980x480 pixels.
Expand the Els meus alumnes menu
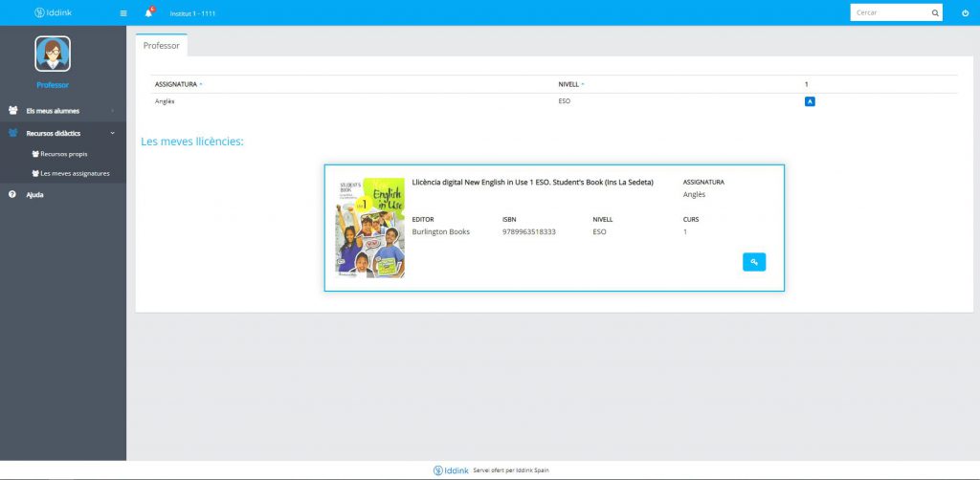click(x=53, y=111)
